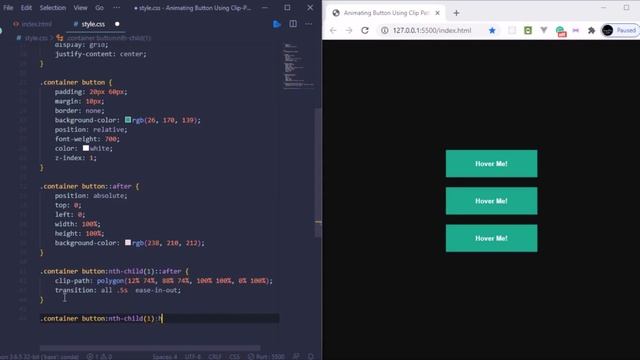Viewport: 640px width, 360px height.
Task: Open errors and warnings in status bar
Action: coord(99,356)
